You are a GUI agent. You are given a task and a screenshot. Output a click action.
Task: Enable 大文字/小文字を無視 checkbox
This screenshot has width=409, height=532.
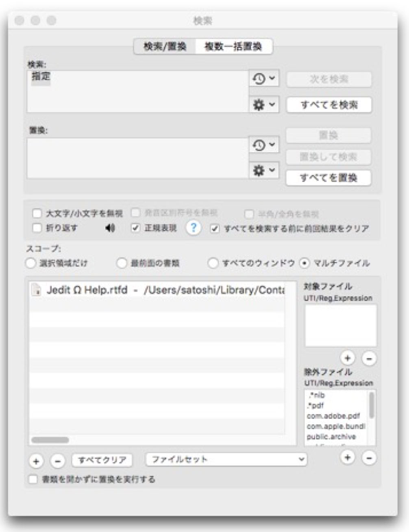pos(37,213)
